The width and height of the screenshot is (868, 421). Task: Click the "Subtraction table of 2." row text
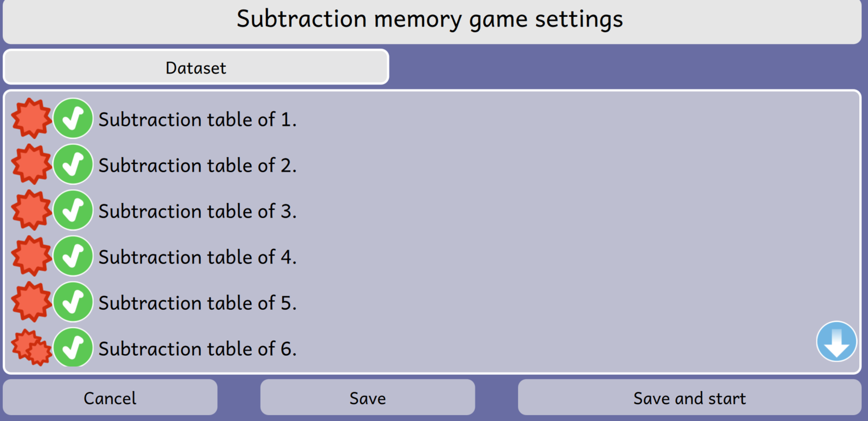pos(198,165)
